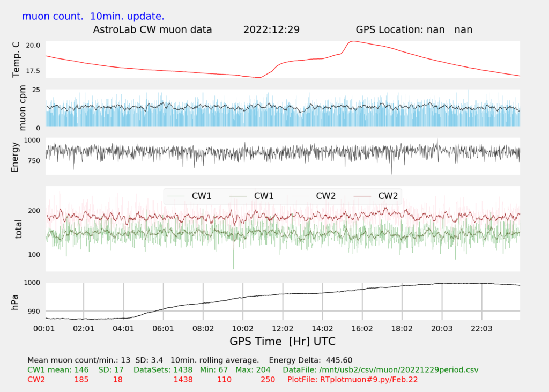Viewport: 549px width, 392px height.
Task: Click the 'hPa' pressure axis label
Action: coord(17,301)
